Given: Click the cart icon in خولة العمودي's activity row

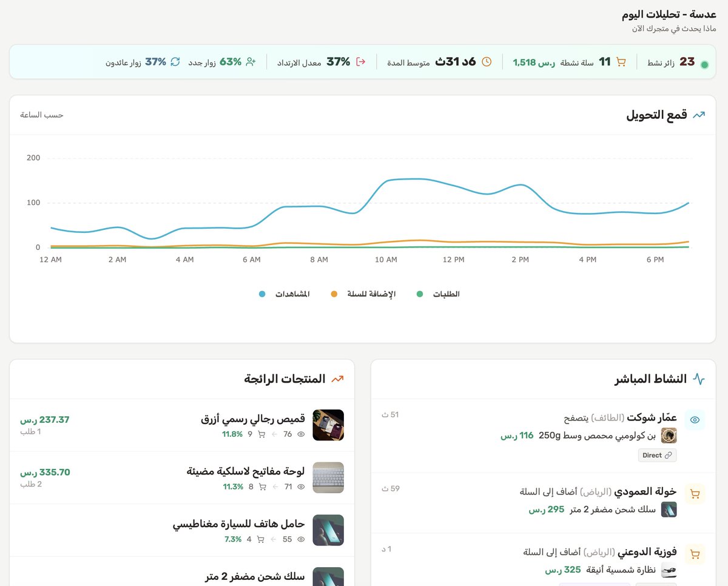Looking at the screenshot, I should click(x=695, y=494).
